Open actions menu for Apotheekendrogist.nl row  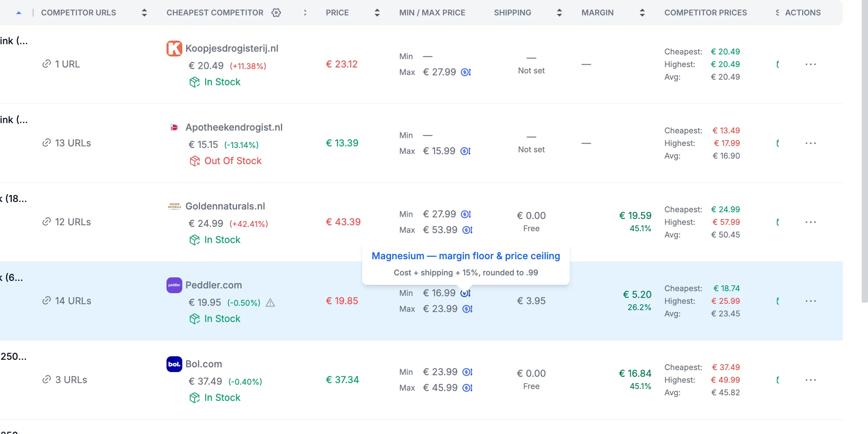810,143
